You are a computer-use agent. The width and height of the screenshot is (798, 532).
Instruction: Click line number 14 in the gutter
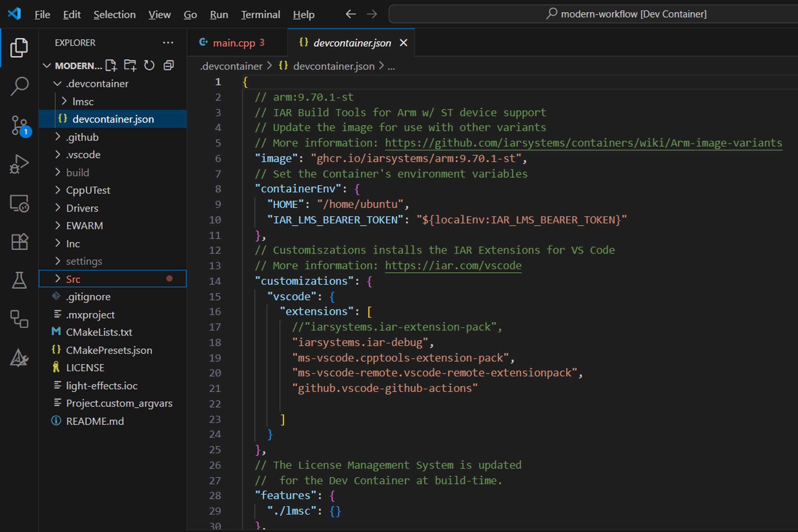click(x=214, y=281)
